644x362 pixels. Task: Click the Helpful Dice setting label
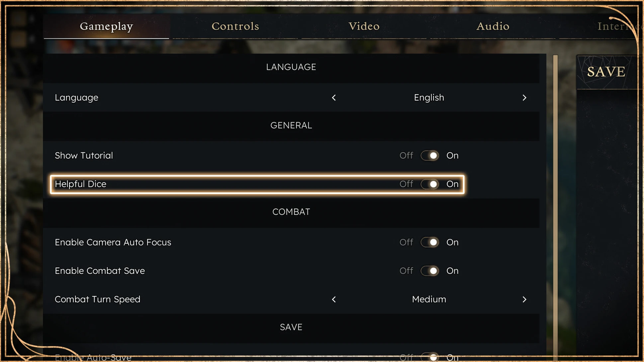(80, 184)
